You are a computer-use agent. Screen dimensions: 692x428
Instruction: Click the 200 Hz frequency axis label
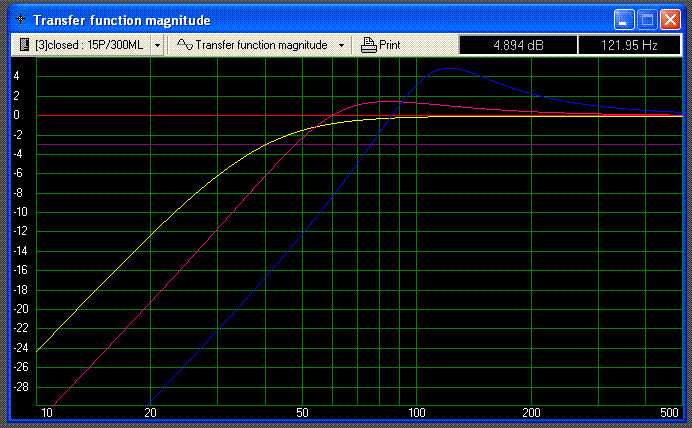click(531, 413)
